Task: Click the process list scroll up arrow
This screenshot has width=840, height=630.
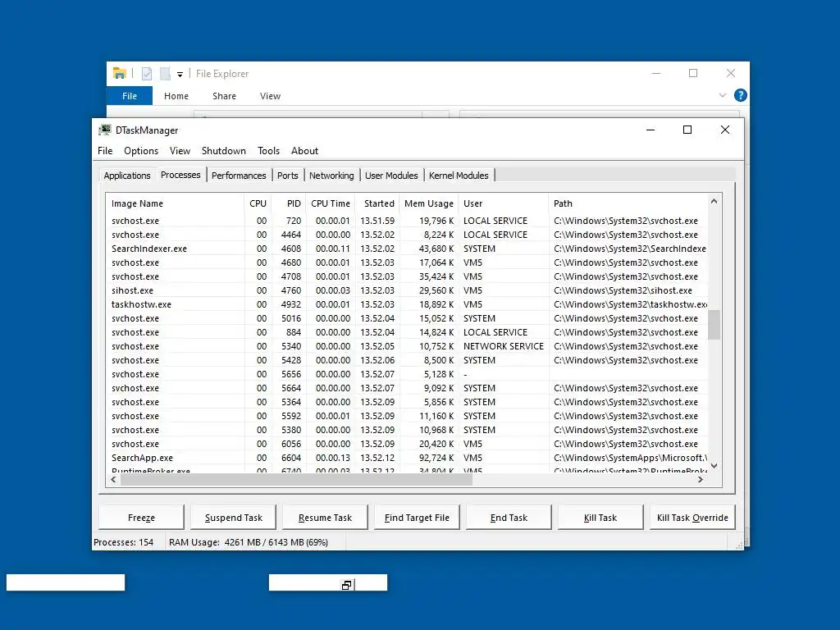Action: coord(714,202)
